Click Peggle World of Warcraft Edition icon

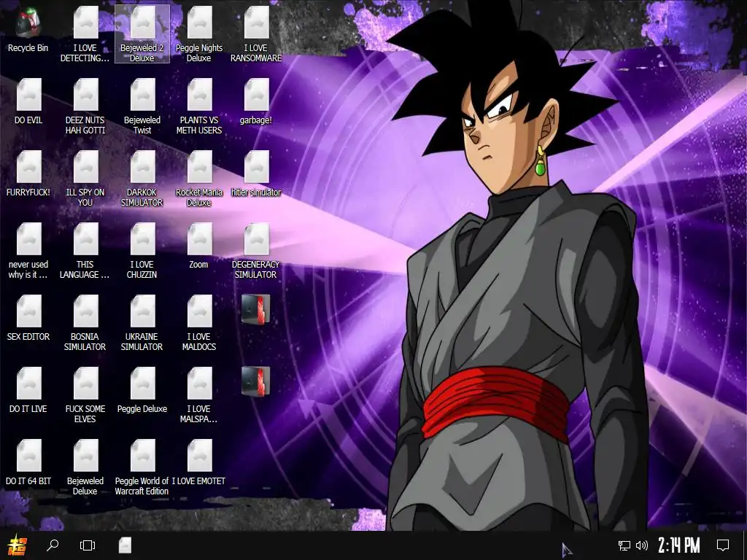(x=142, y=467)
